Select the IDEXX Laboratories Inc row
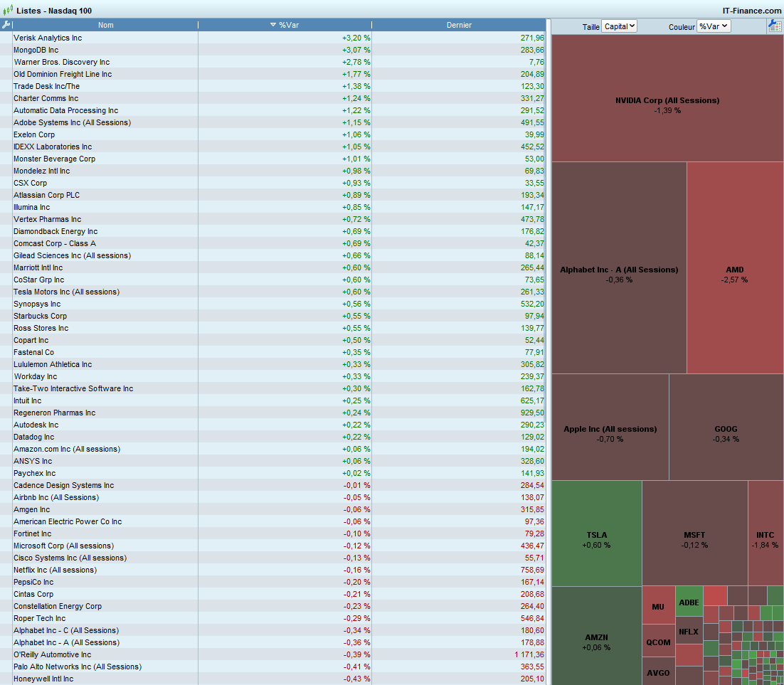 point(272,147)
